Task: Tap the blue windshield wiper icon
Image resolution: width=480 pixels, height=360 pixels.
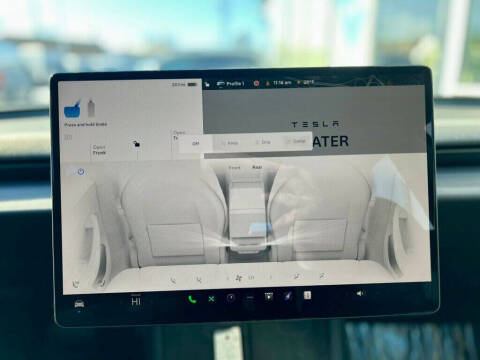Action: pyautogui.click(x=72, y=109)
